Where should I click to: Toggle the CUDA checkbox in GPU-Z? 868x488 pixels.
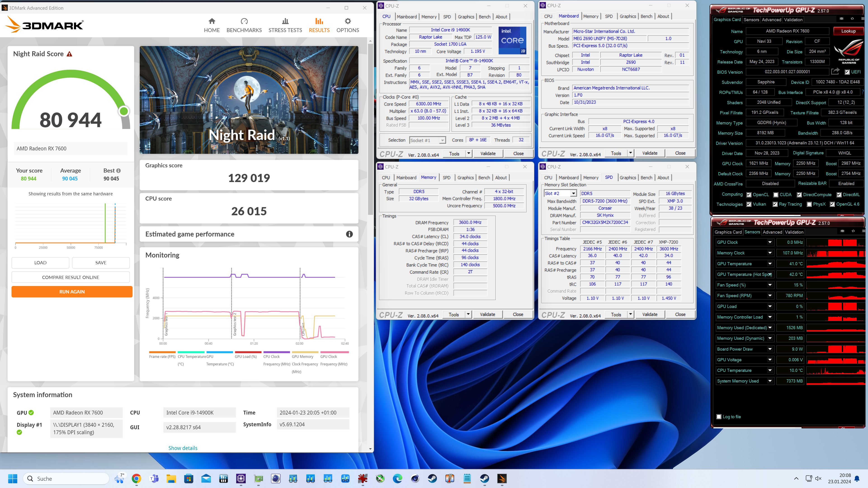[x=776, y=195]
